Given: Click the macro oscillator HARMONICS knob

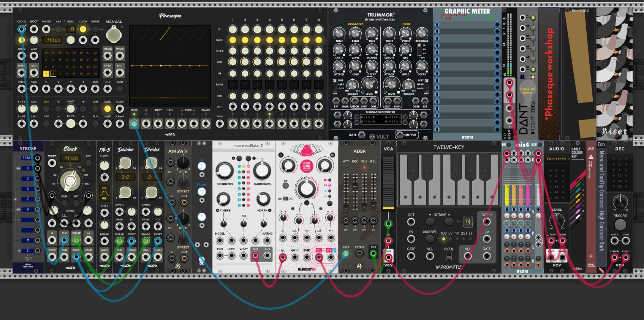Looking at the screenshot, I should pos(262,171).
